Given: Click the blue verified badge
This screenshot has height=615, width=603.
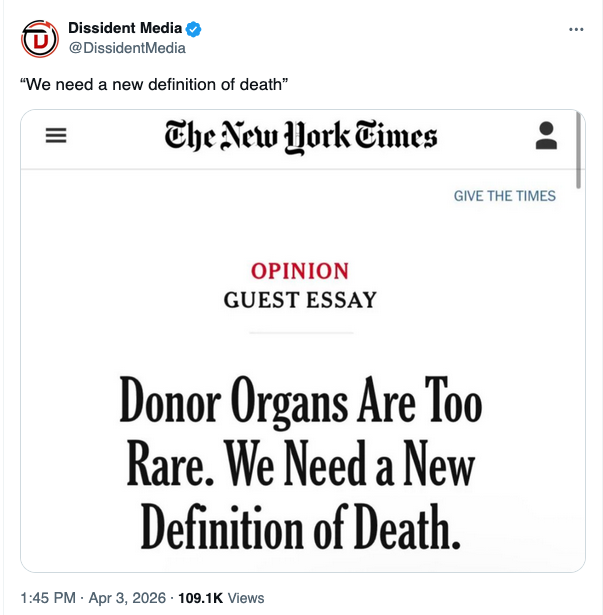Looking at the screenshot, I should [x=193, y=28].
